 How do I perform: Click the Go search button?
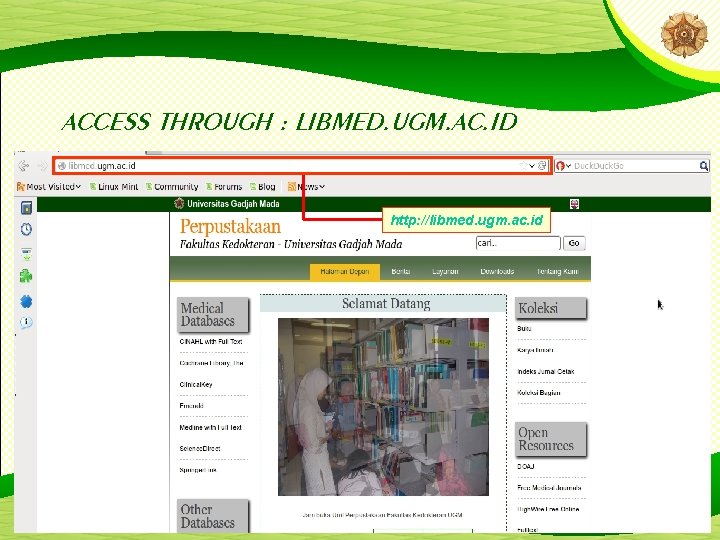[x=574, y=243]
